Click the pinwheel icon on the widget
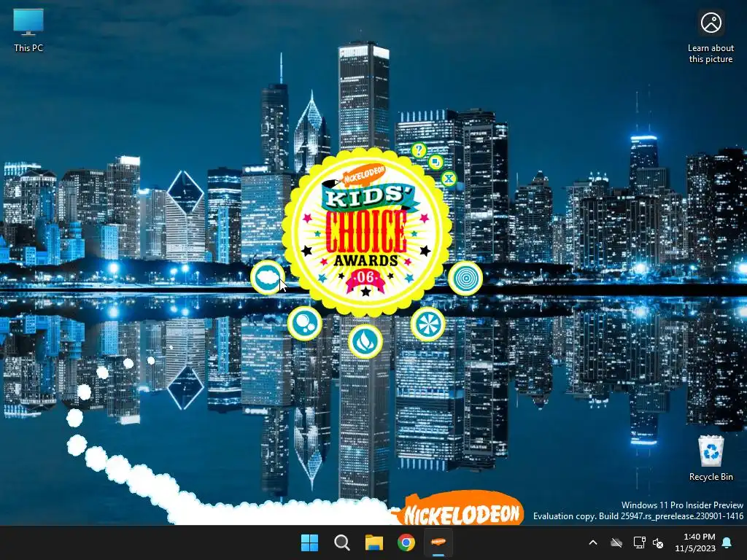 (x=427, y=324)
